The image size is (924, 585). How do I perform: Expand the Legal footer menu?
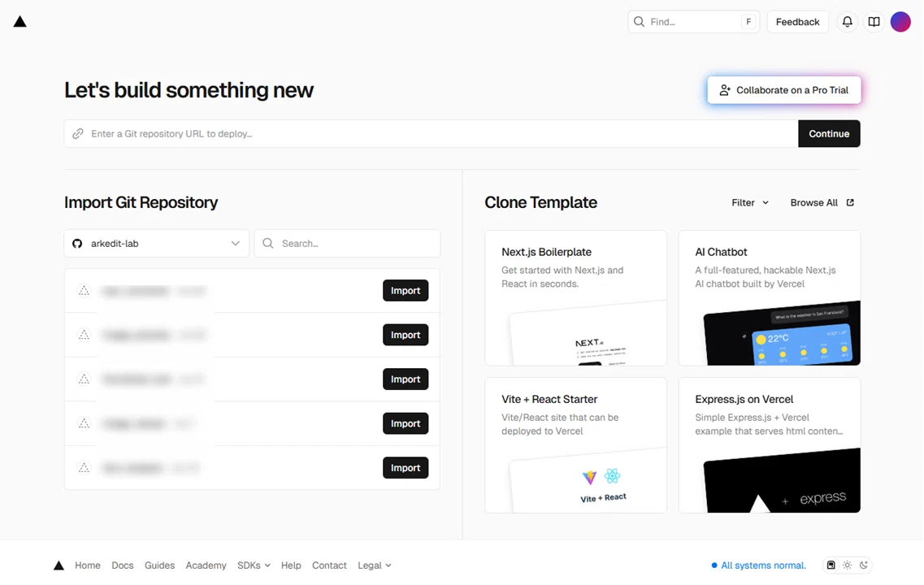tap(374, 565)
